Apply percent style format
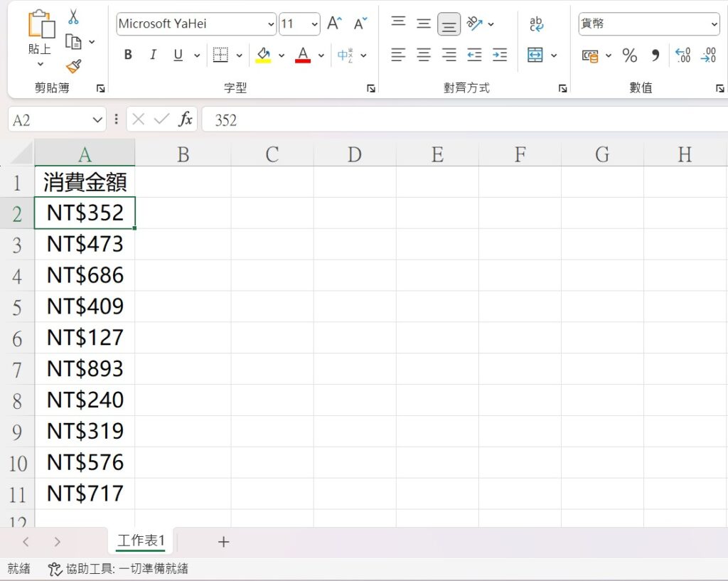 point(630,55)
